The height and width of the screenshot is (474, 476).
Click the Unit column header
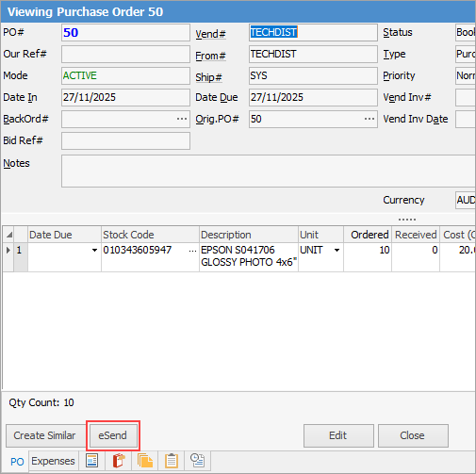coord(320,235)
